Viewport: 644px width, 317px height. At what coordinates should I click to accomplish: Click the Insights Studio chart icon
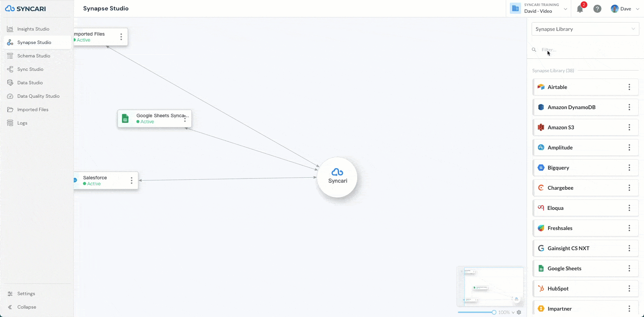coord(10,29)
